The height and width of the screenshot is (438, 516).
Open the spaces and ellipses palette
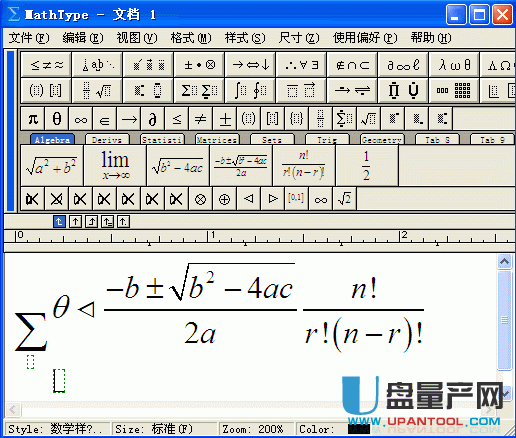click(97, 65)
